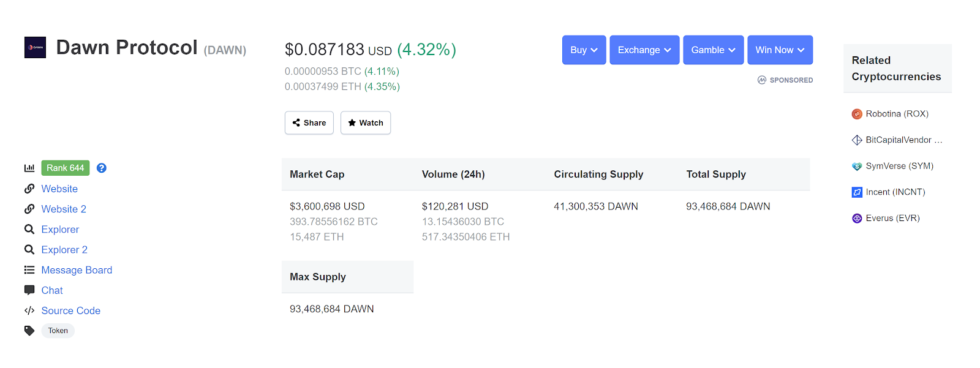Screen dimensions: 980x368
Task: Open the Explorer 2 link
Action: tap(64, 250)
